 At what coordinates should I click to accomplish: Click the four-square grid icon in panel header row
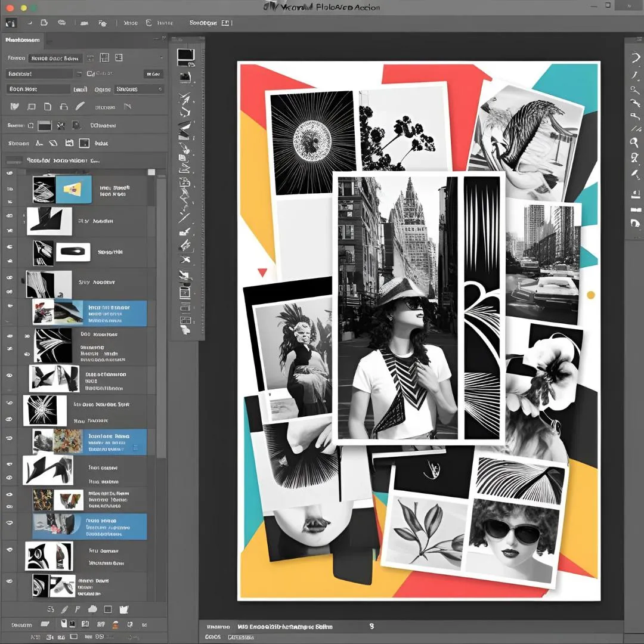[x=104, y=58]
